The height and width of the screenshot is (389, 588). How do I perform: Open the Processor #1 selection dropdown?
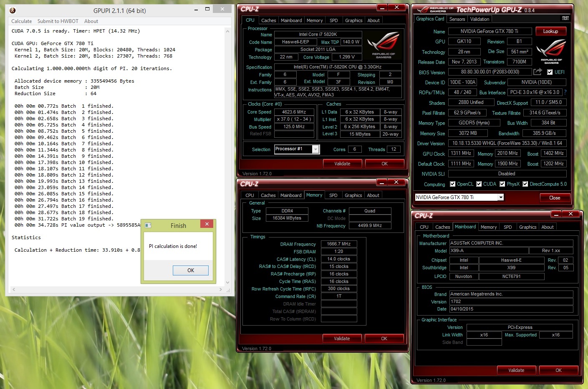[315, 149]
